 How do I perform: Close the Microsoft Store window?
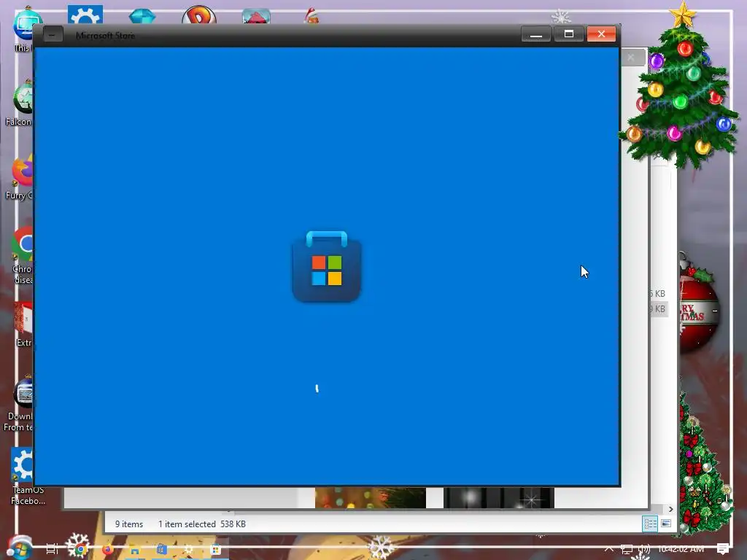click(x=601, y=34)
